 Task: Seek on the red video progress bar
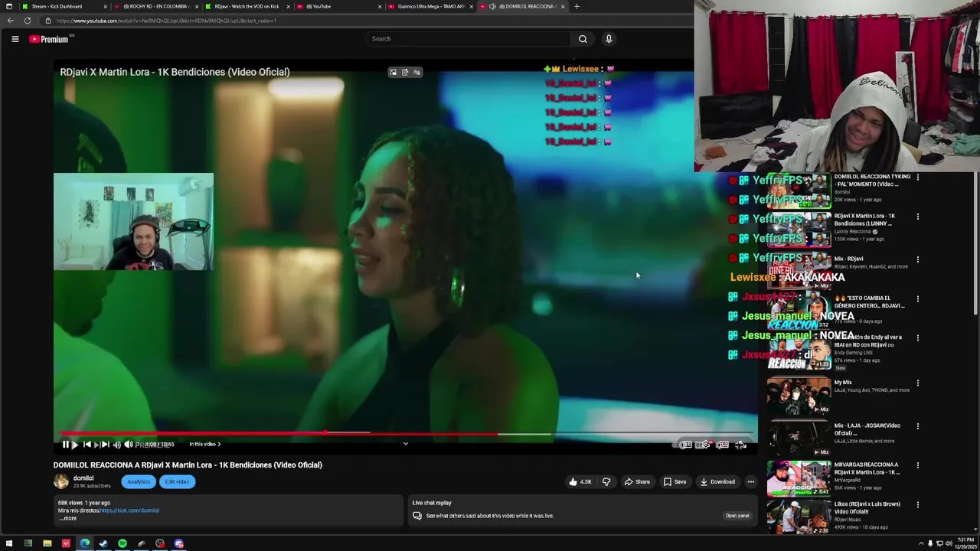(x=406, y=434)
